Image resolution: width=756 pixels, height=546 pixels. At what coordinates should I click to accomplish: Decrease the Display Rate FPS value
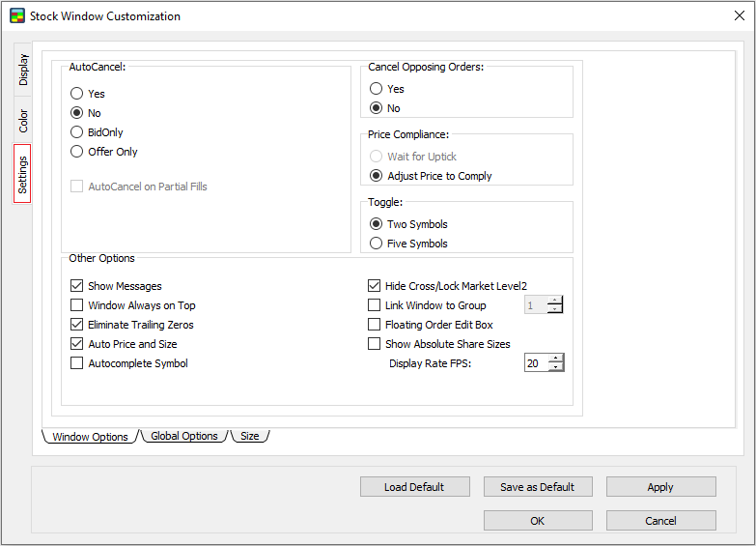(555, 368)
